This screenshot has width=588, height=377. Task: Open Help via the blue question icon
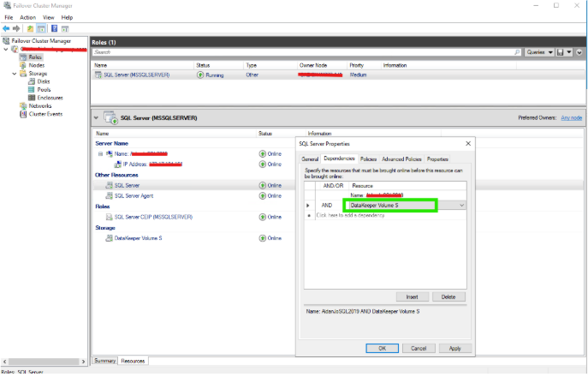55,28
